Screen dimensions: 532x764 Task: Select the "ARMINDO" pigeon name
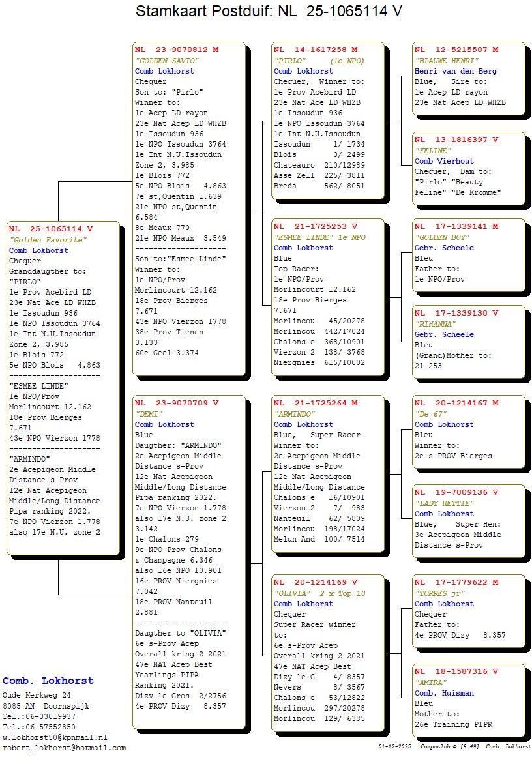point(294,414)
